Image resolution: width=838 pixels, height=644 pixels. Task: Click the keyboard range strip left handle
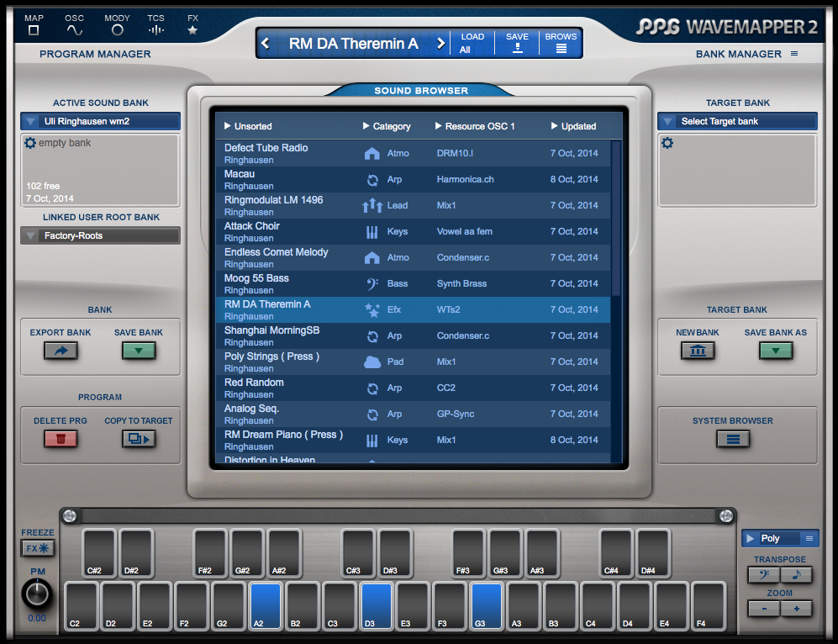[70, 515]
